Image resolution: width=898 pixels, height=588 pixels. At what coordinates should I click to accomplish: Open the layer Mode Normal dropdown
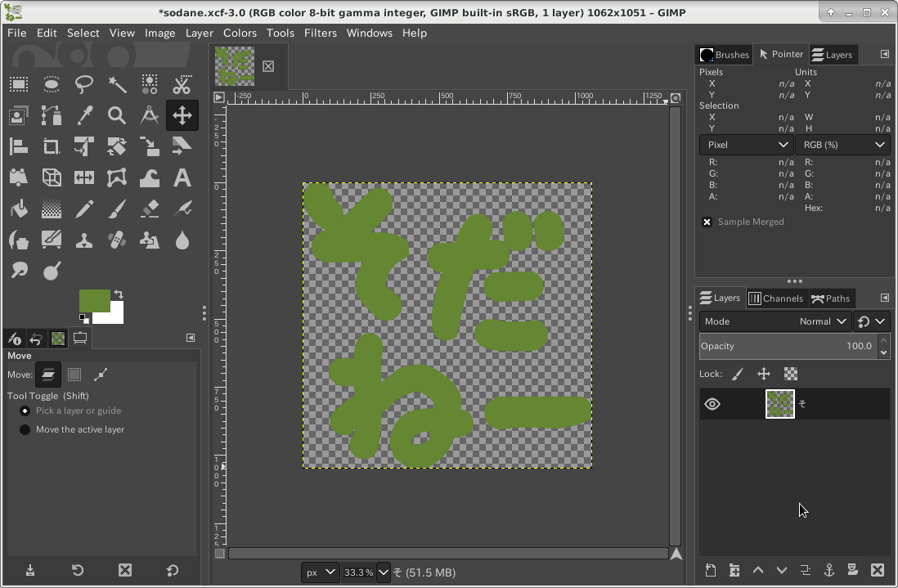coord(775,321)
